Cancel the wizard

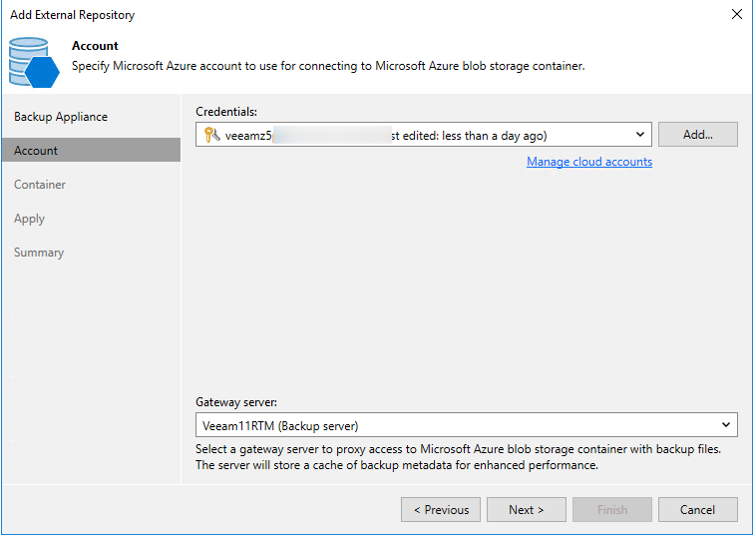[x=697, y=510]
